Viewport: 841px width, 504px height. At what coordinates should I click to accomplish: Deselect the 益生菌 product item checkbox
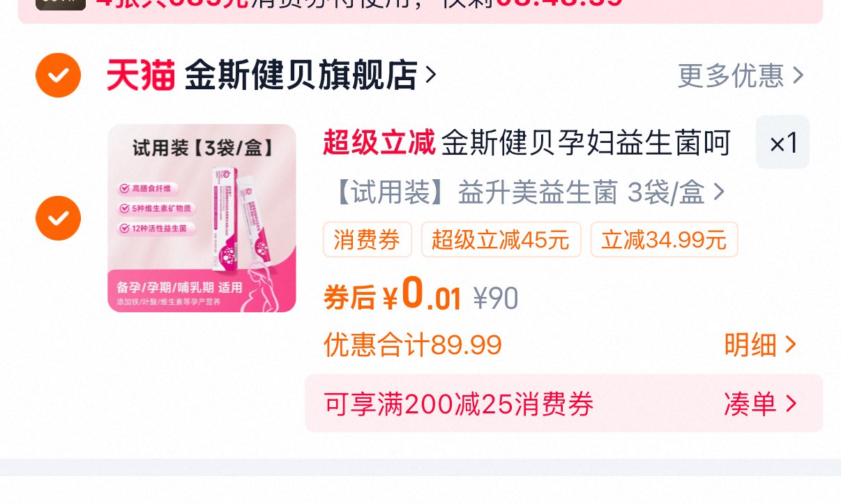[59, 218]
